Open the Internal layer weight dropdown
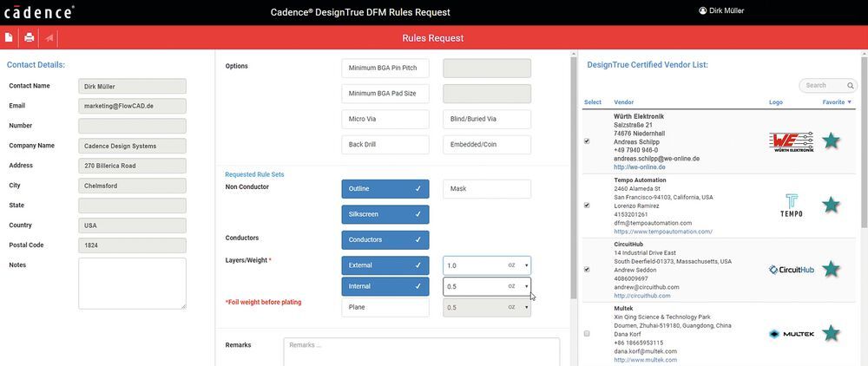 tap(526, 286)
